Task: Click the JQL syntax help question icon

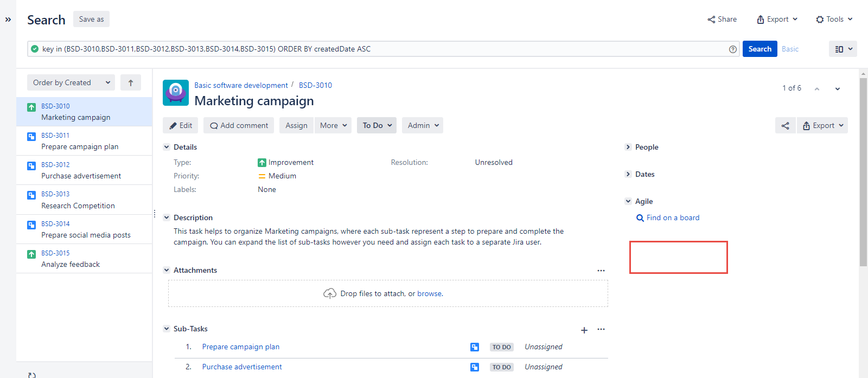Action: click(733, 49)
